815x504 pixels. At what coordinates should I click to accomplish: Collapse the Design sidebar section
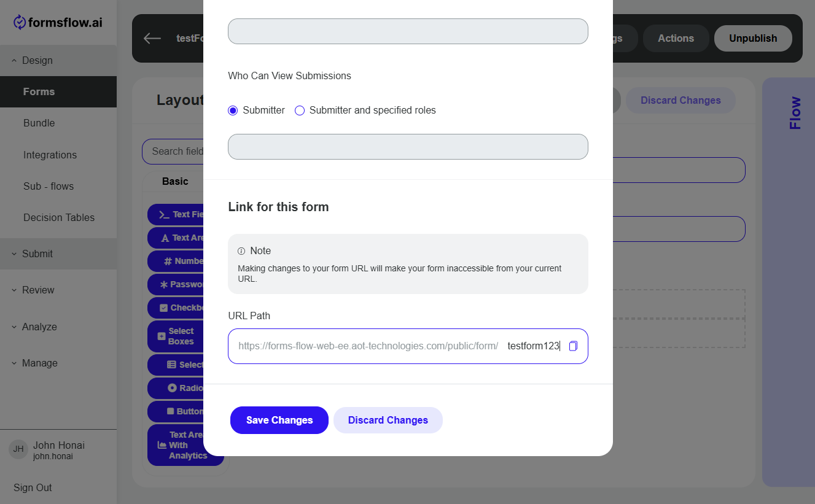(x=58, y=60)
